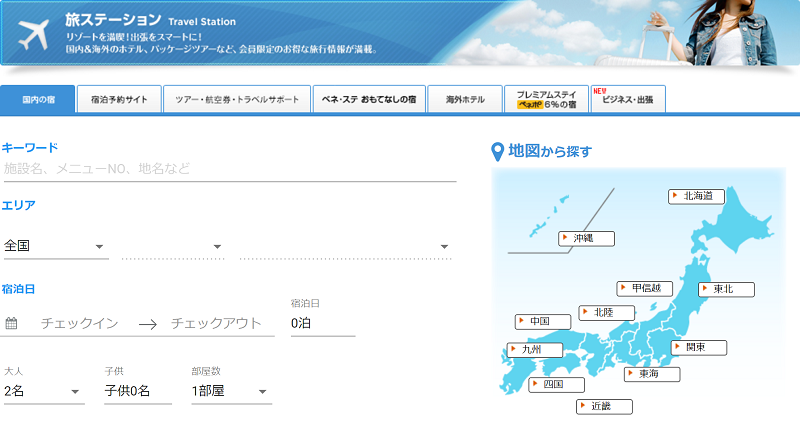Screen dimensions: 800x425
Task: Click the calendar icon beside チェックイン
Action: click(x=11, y=323)
